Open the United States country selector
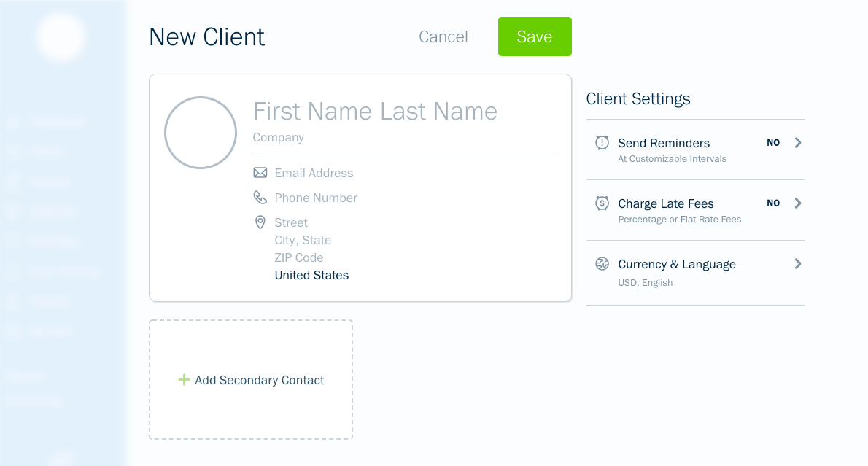 click(311, 275)
